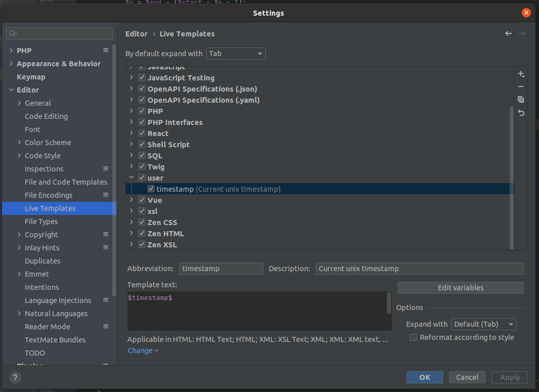Close the Settings dialog
539x392 pixels.
click(x=526, y=13)
